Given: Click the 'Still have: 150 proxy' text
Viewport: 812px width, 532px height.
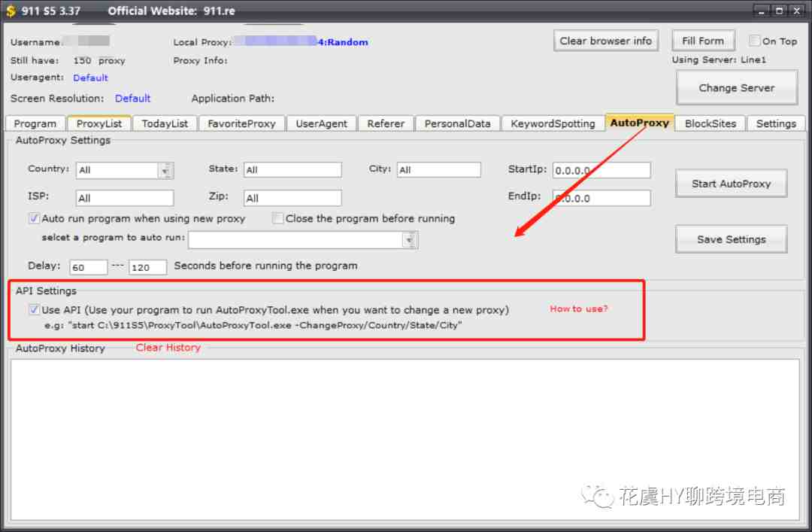Looking at the screenshot, I should coord(68,61).
